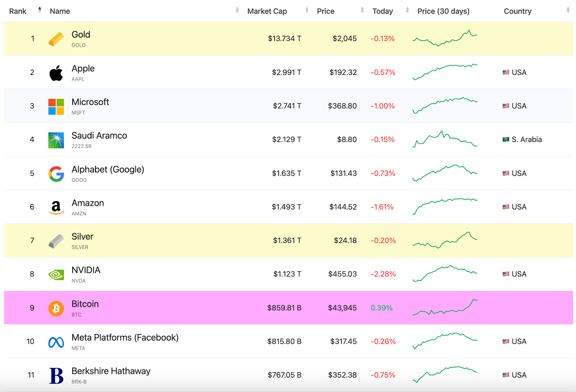
Task: Click the AAPL ticker symbol
Action: [78, 79]
